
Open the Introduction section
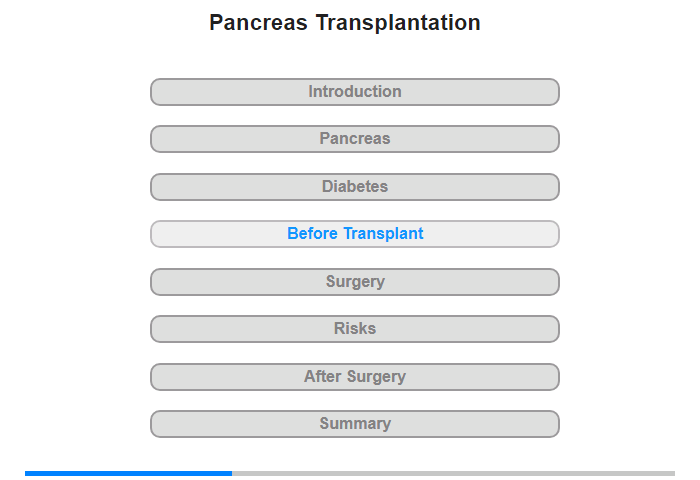(x=354, y=92)
